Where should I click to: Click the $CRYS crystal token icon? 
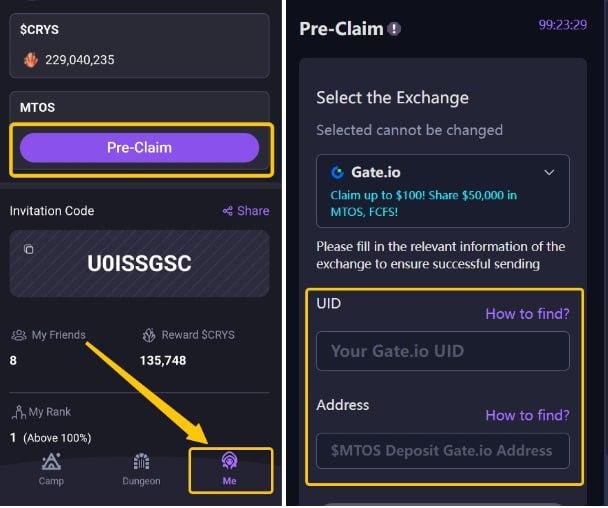30,60
